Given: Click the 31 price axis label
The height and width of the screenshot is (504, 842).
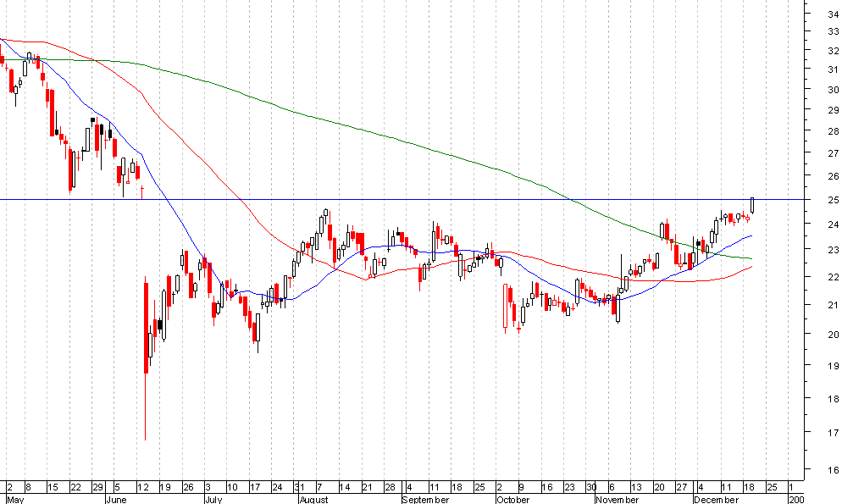Looking at the screenshot, I should pos(833,69).
